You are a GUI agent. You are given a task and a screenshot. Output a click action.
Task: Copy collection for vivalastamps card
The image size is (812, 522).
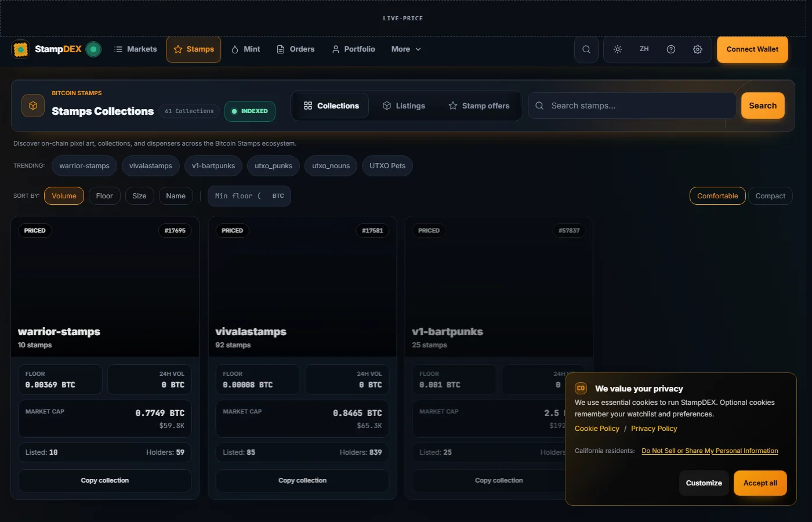(302, 481)
